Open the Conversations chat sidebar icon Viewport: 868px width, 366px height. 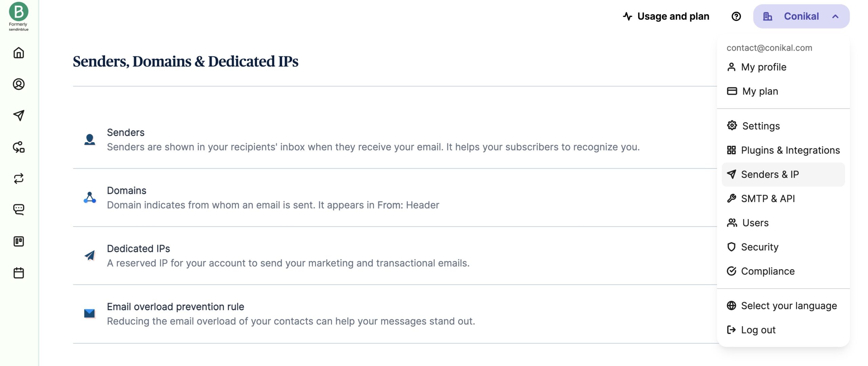click(19, 209)
